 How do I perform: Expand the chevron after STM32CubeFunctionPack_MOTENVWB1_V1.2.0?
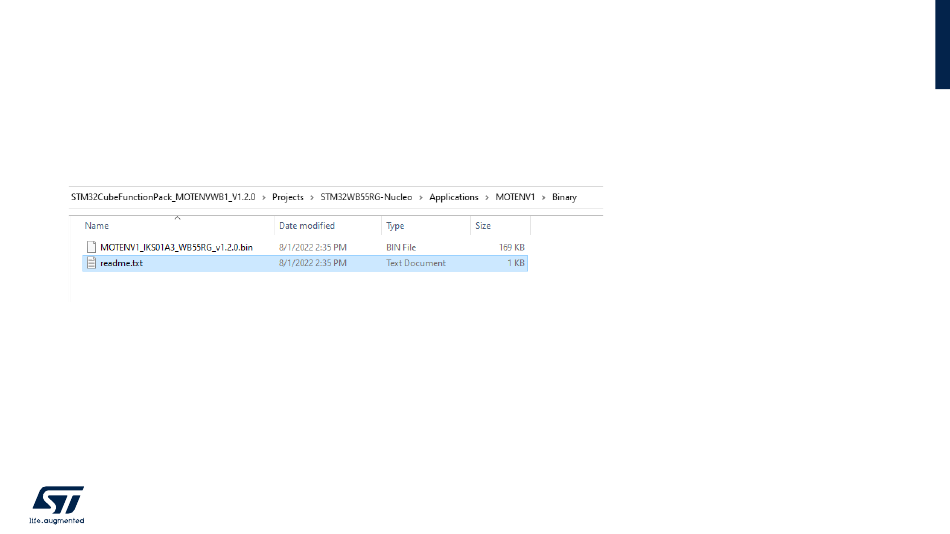[x=264, y=198]
